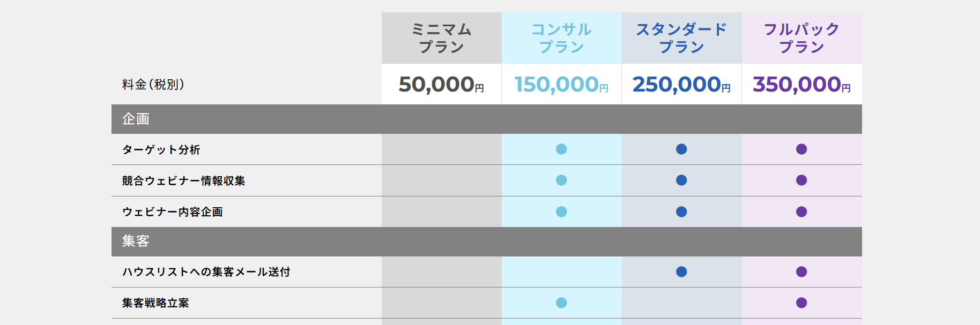Click the dark-blue dot for ターゲット分析
Screen dimensions: 980x325
(x=681, y=149)
